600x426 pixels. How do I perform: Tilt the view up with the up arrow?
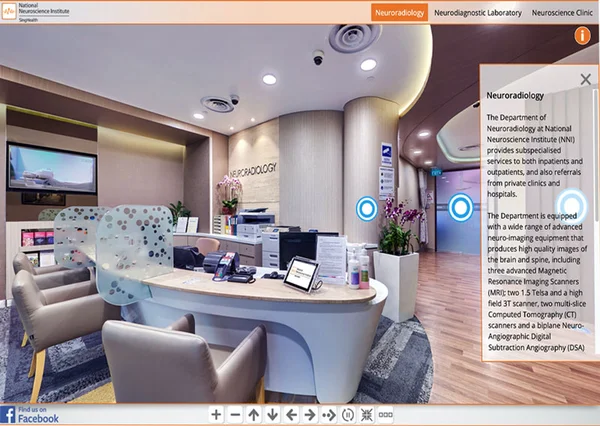pos(254,414)
